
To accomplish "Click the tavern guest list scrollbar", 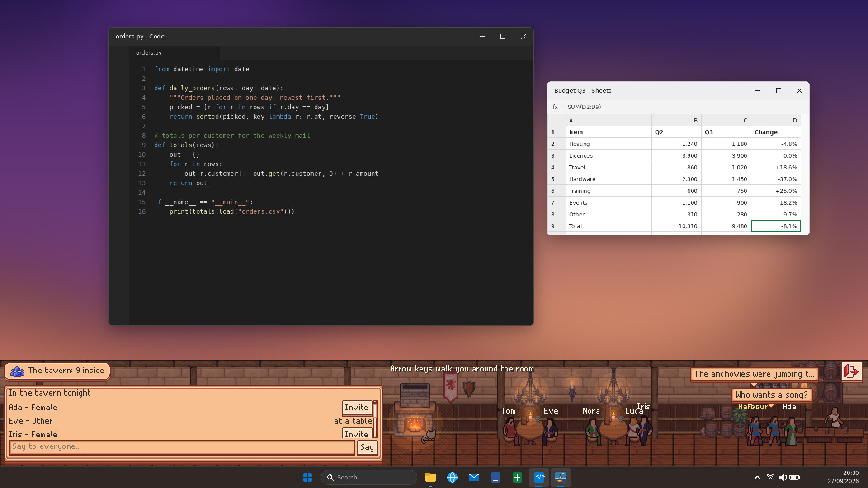I will click(x=375, y=420).
